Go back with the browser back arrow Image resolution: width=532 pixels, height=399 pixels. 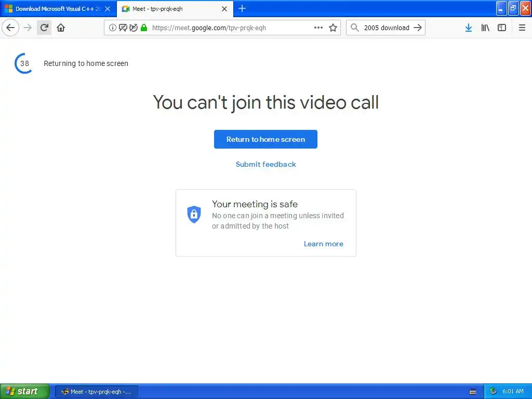[10, 28]
